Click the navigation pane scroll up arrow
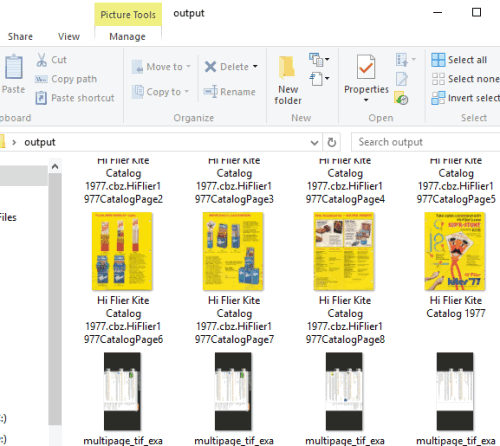The height and width of the screenshot is (446, 500). pos(55,166)
